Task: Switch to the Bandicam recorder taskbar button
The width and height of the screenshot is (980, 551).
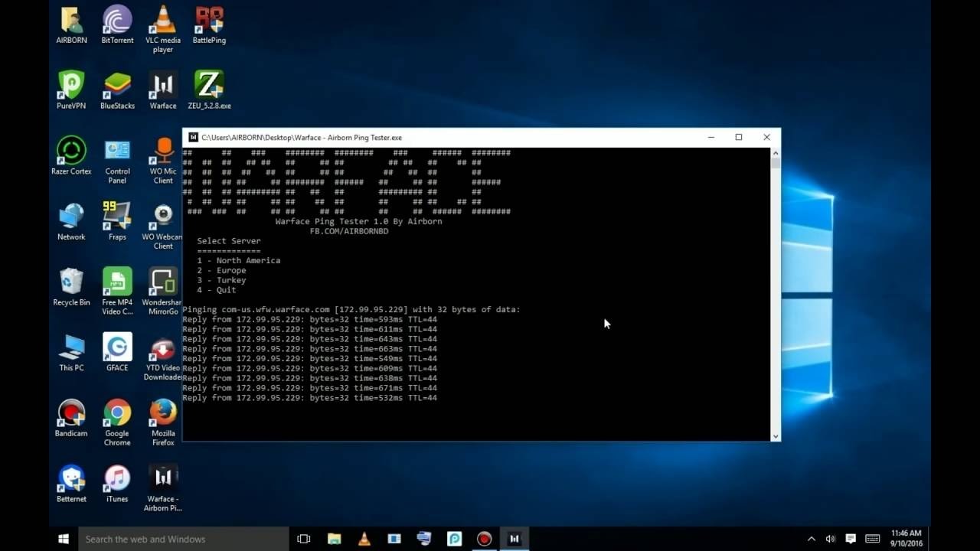Action: (484, 539)
